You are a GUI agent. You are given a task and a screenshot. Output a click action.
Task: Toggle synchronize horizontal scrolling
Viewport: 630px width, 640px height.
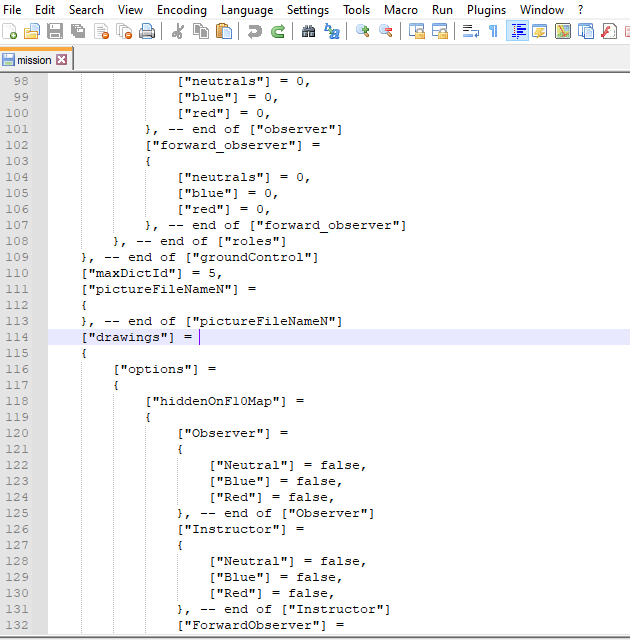point(440,31)
